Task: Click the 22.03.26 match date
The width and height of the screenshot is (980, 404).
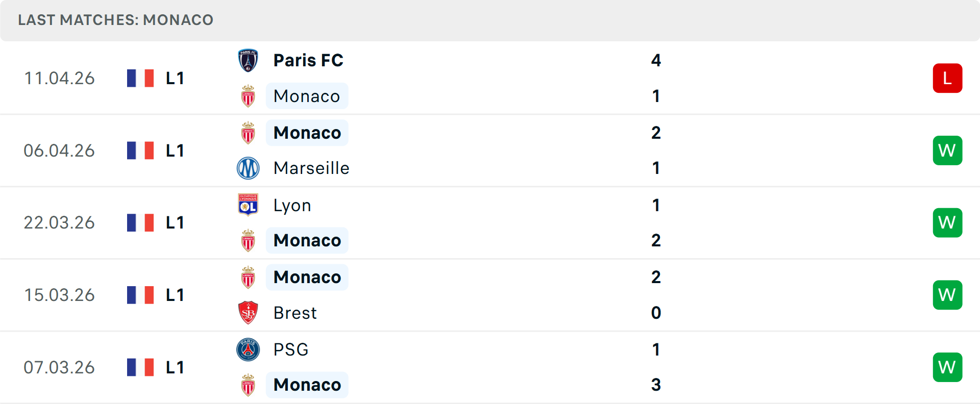Action: click(59, 223)
